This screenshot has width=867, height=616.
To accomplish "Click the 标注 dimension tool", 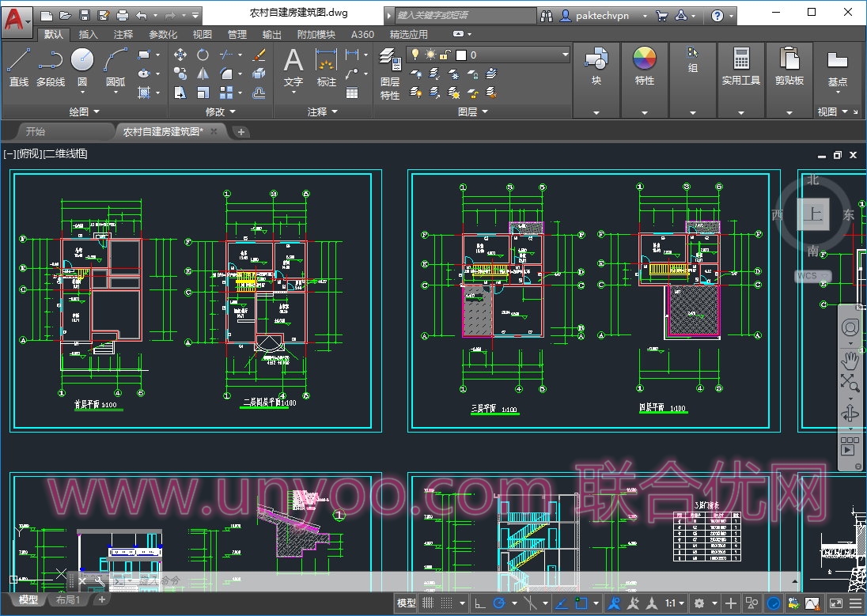I will click(326, 66).
